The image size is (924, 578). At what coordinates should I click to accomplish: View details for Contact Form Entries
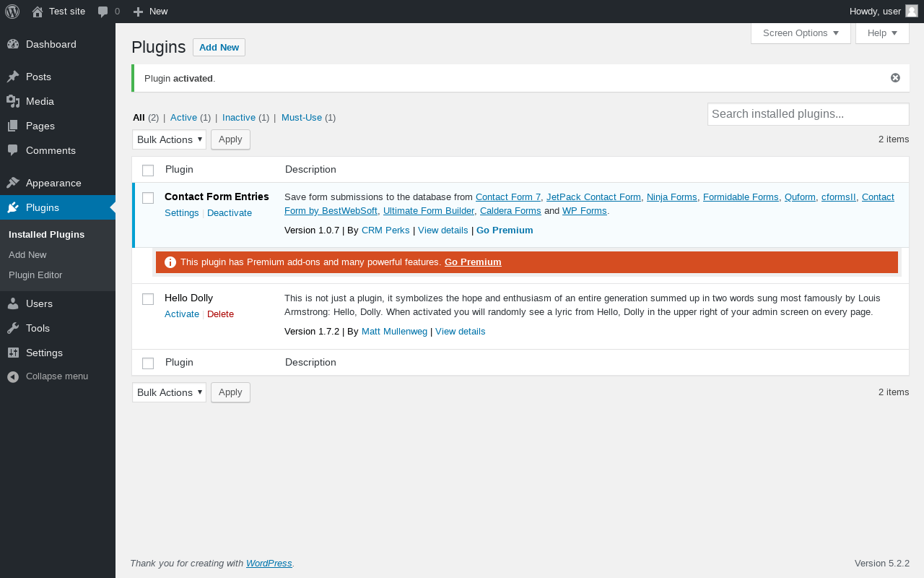[443, 230]
